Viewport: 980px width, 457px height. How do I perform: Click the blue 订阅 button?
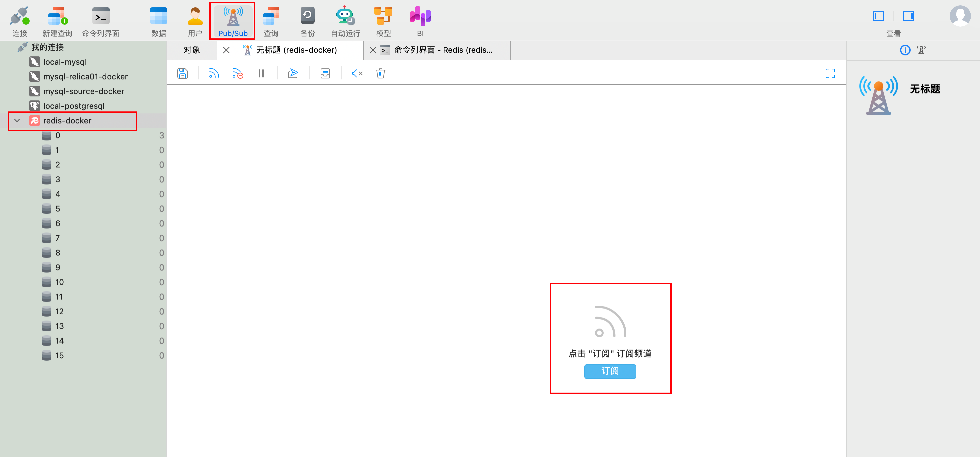coord(610,371)
